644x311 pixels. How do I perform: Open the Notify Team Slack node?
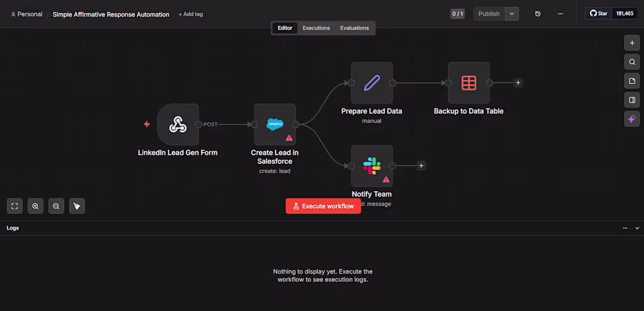372,166
